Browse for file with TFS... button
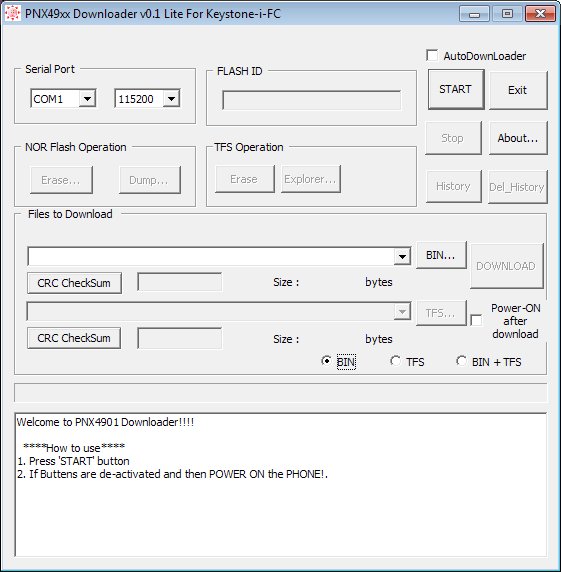The width and height of the screenshot is (561, 572). click(441, 313)
